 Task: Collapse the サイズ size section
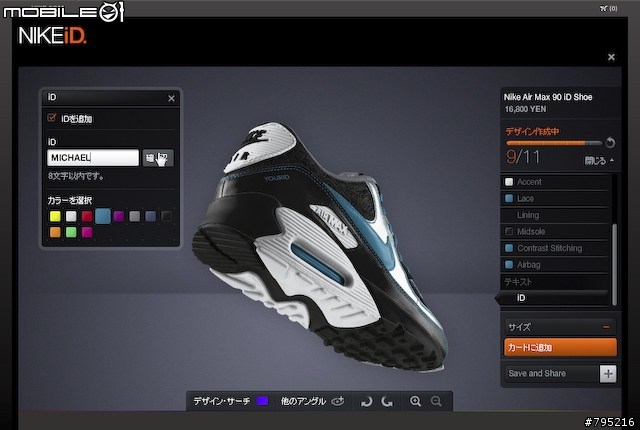[606, 327]
